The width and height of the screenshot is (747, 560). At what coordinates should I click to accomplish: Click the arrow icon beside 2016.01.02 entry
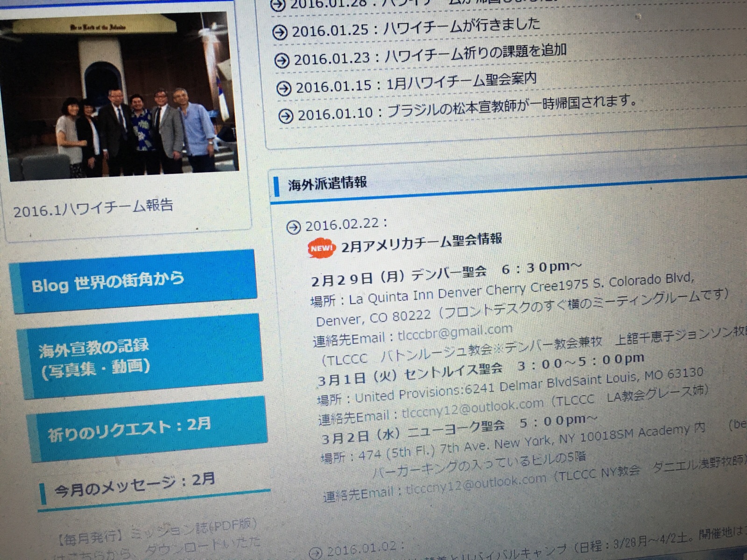316,552
